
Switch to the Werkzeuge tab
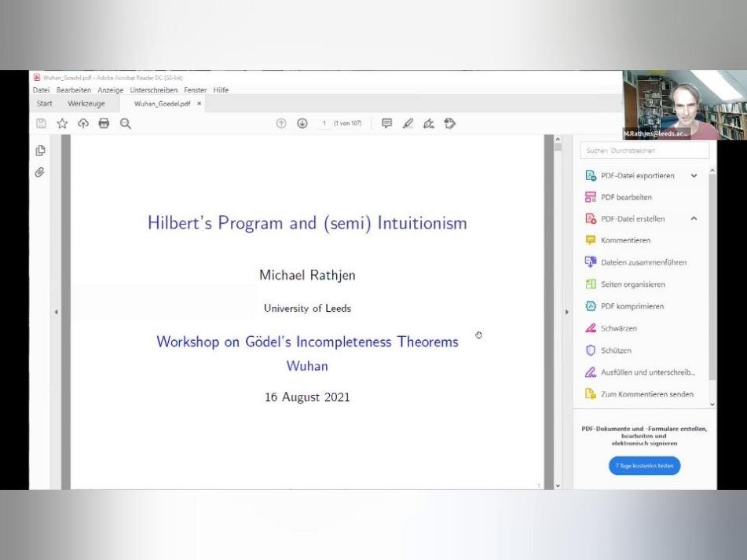click(x=86, y=104)
